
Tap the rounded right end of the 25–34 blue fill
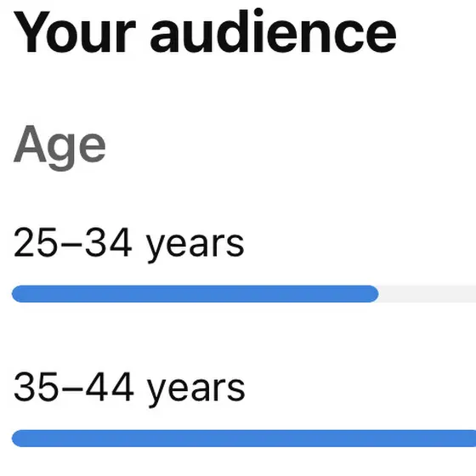[373, 294]
